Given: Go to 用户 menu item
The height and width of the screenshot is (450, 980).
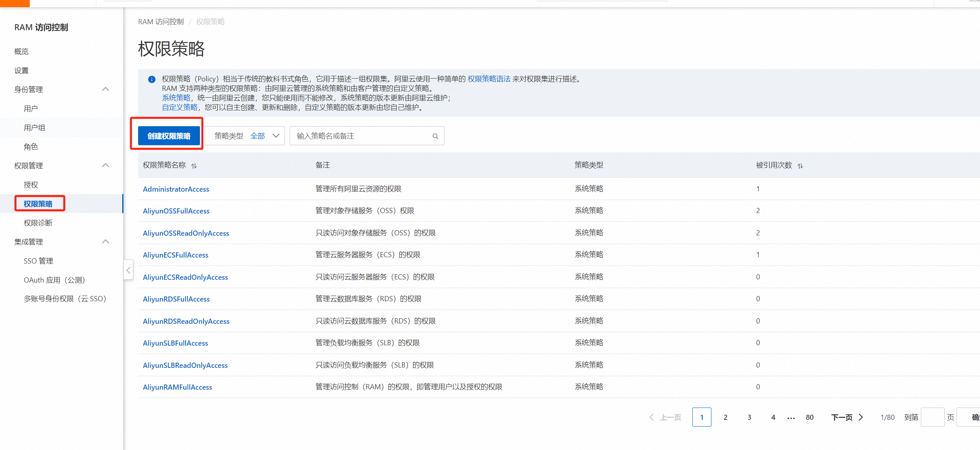Looking at the screenshot, I should pyautogui.click(x=31, y=109).
